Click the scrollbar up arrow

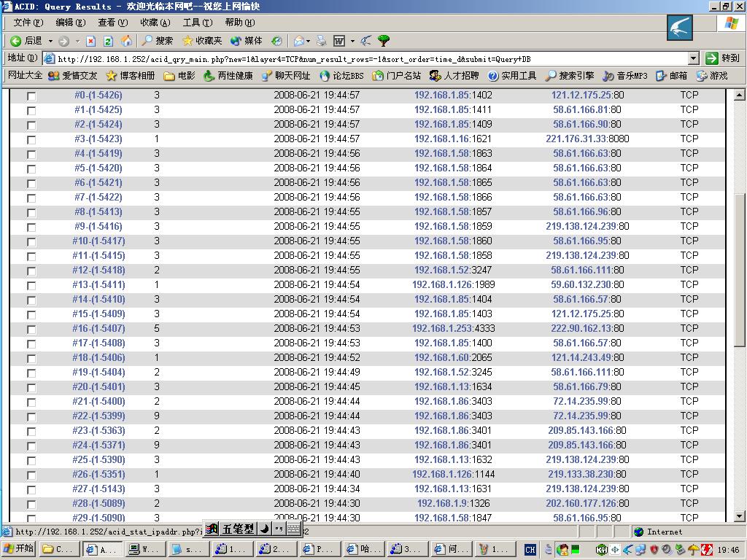coord(739,95)
